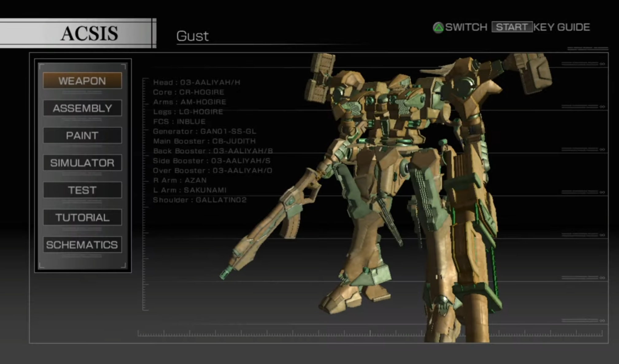Screen dimensions: 619x364
Task: Click the Gust name field
Action: pos(192,36)
